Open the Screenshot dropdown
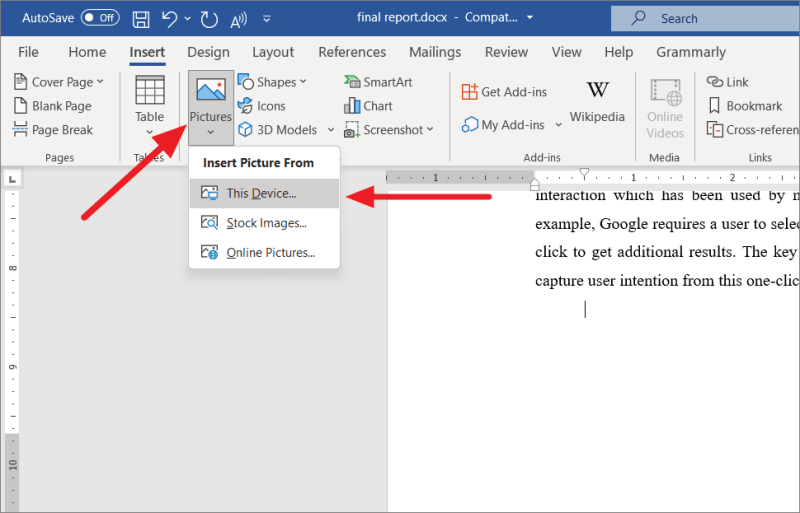The image size is (800, 513). click(389, 130)
